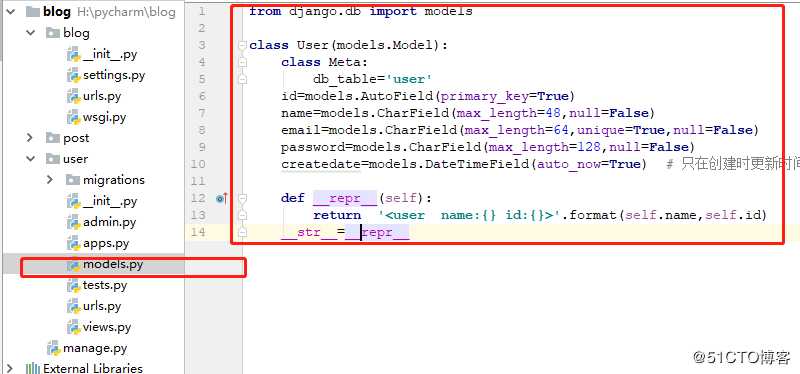Click the root blog project folder icon

pos(33,12)
